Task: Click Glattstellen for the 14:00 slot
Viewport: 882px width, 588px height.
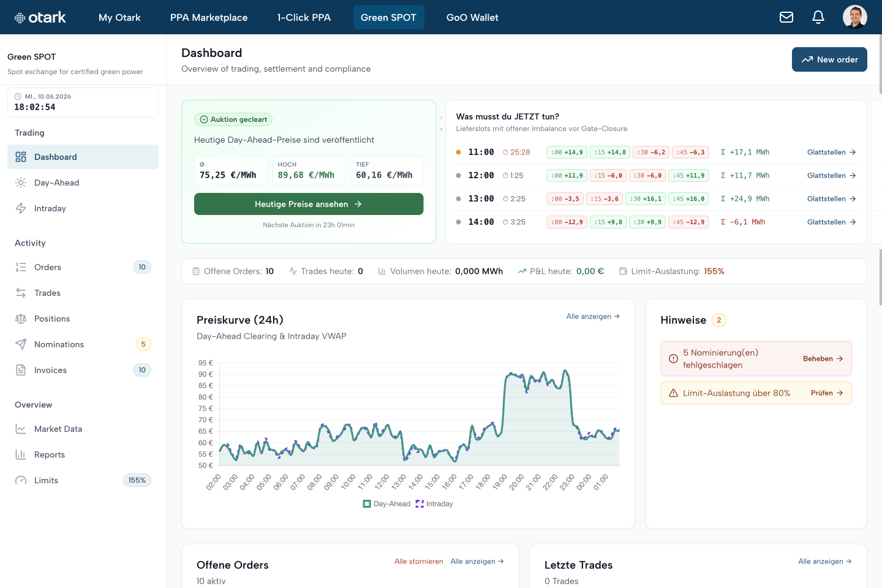Action: point(831,222)
